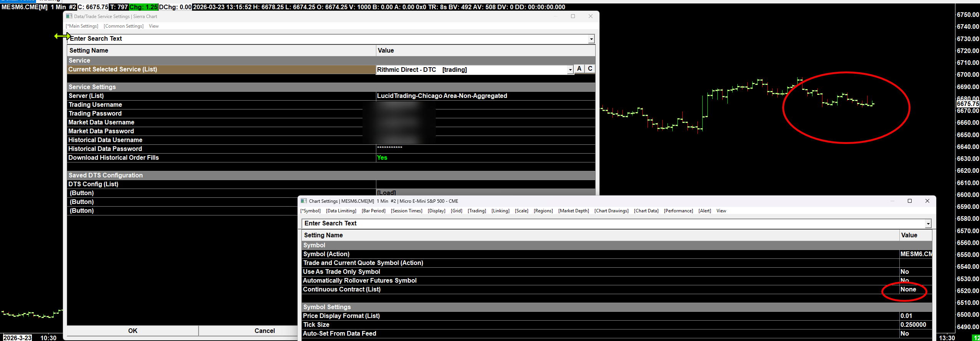
Task: Click the DTS Config (List) row
Action: 331,184
